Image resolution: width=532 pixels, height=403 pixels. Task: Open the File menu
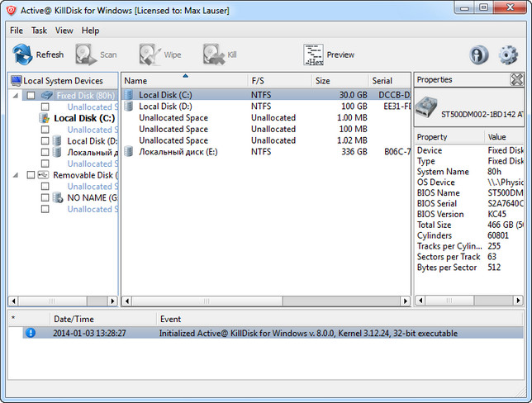(x=17, y=31)
